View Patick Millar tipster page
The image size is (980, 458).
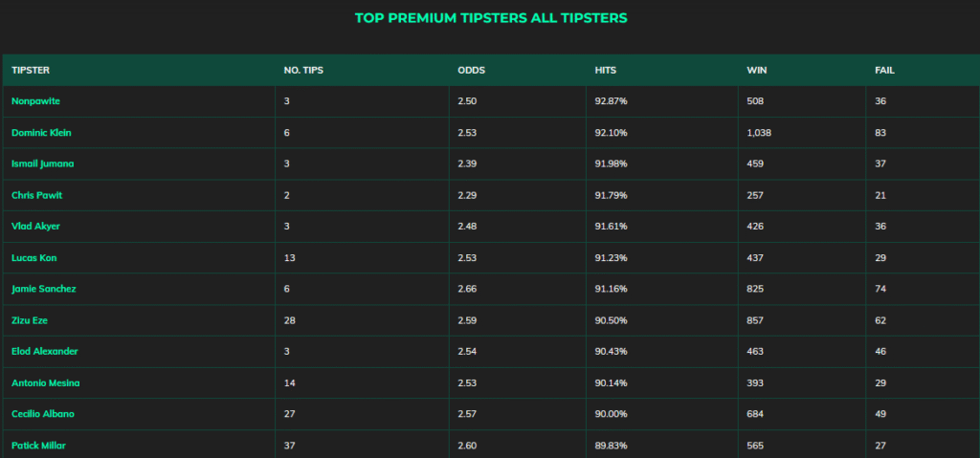pos(38,445)
